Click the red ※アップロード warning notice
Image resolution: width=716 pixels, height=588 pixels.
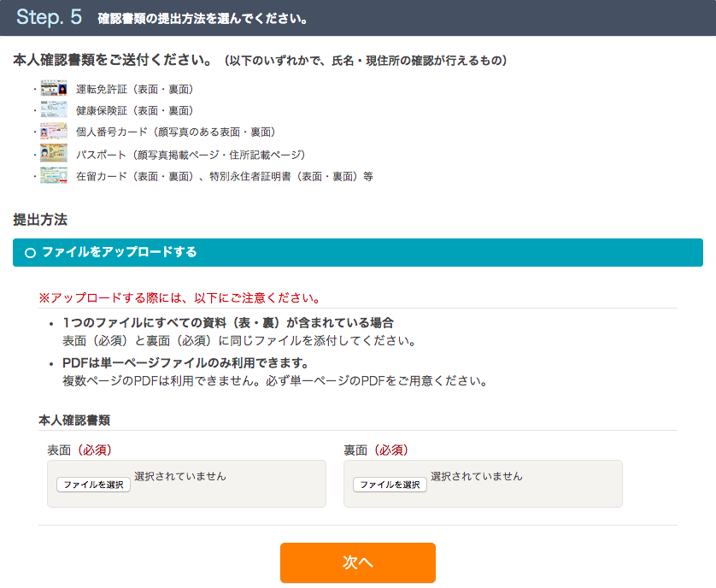click(x=179, y=298)
